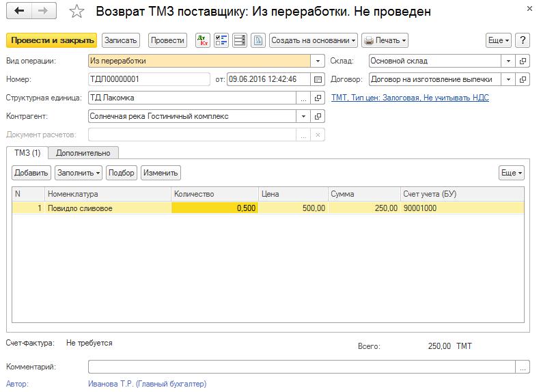541x392 pixels.
Task: Go back with the left arrow button
Action: tap(19, 11)
